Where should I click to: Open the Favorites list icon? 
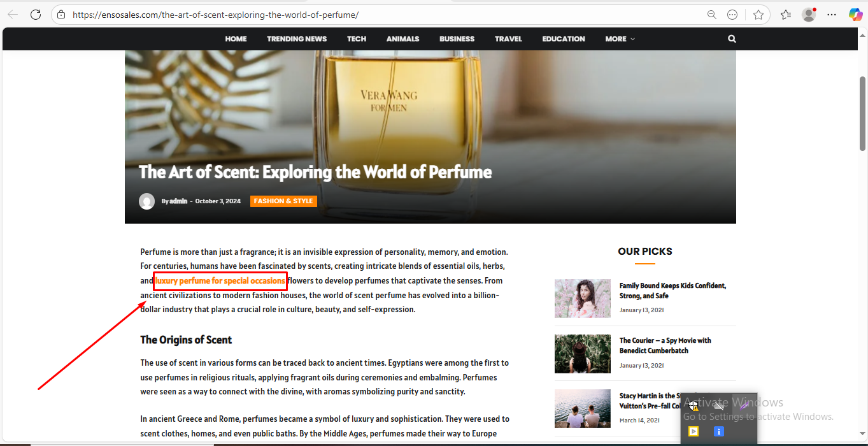pyautogui.click(x=786, y=14)
